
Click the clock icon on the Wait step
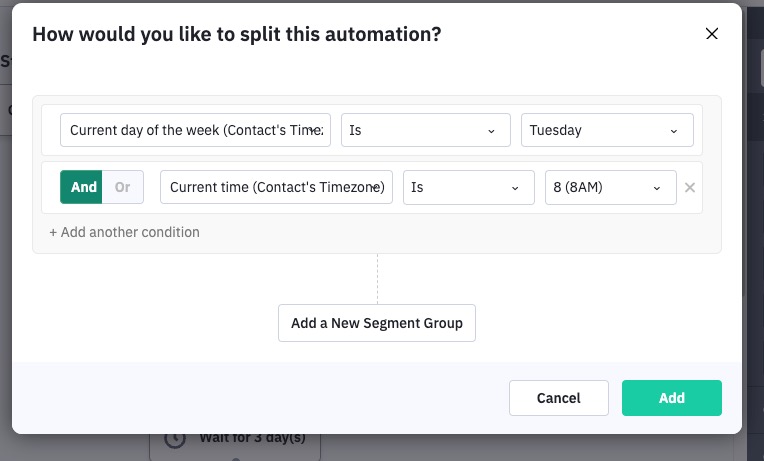174,439
